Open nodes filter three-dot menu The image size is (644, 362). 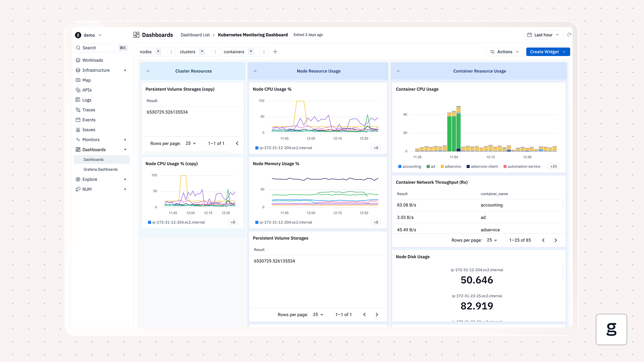pyautogui.click(x=171, y=52)
